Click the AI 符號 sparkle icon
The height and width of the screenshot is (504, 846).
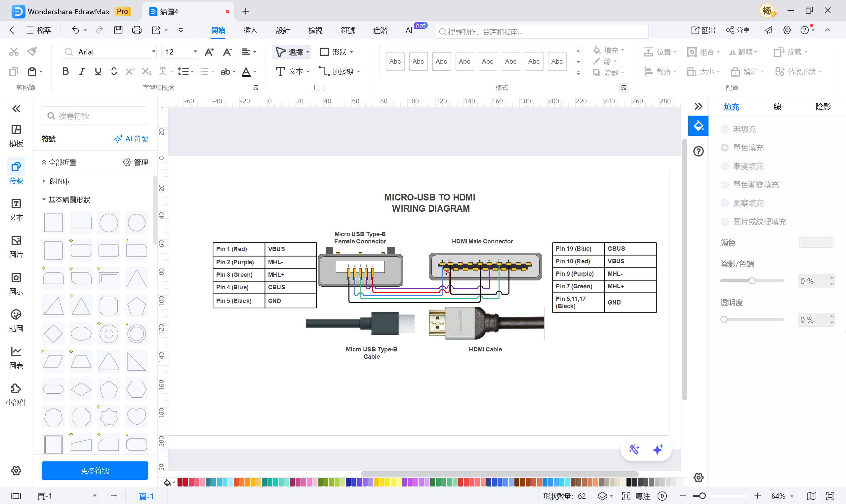[x=118, y=139]
